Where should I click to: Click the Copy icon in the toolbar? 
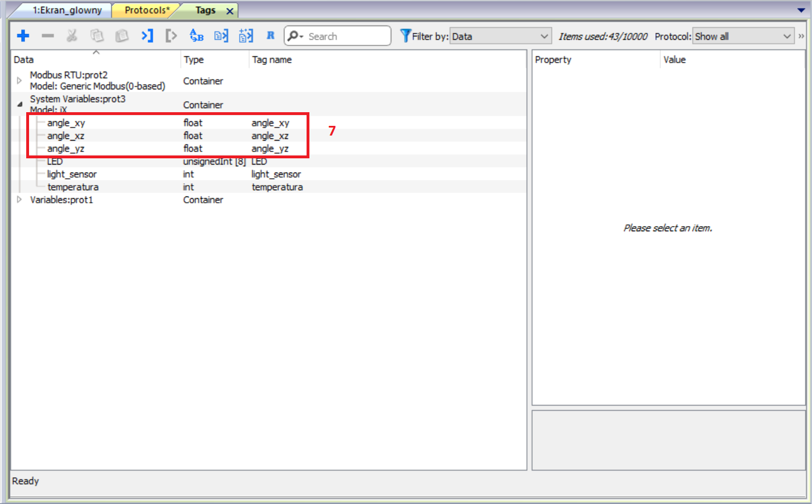point(97,36)
